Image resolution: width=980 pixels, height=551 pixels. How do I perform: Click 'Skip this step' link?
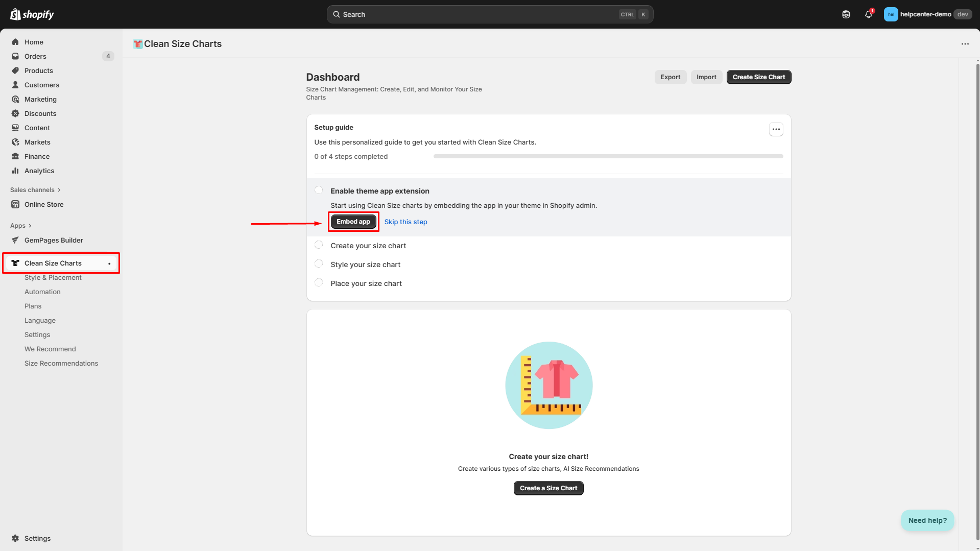(x=406, y=222)
